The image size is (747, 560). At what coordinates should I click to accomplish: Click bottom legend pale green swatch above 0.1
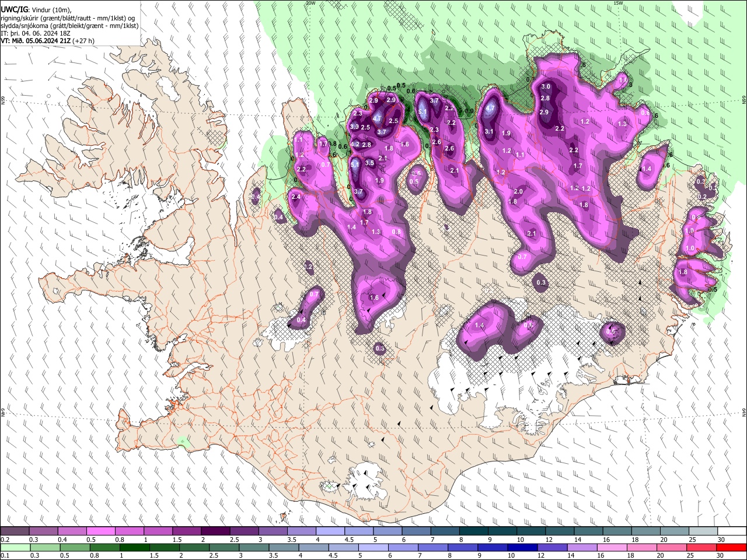tap(15, 547)
